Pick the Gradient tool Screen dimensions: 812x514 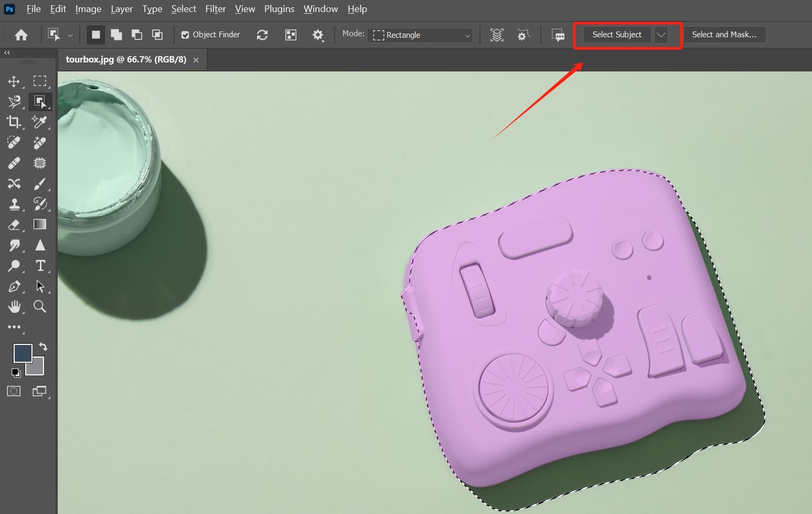[40, 225]
